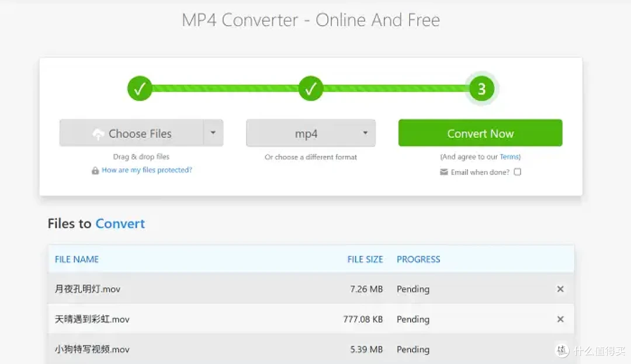Screen dimensions: 631x364
Task: Open the mp4 format dropdown
Action: pyautogui.click(x=311, y=133)
